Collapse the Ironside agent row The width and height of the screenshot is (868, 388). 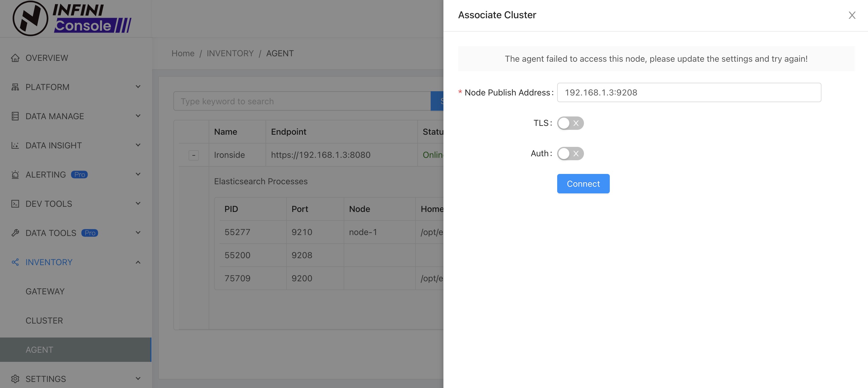[x=193, y=155]
